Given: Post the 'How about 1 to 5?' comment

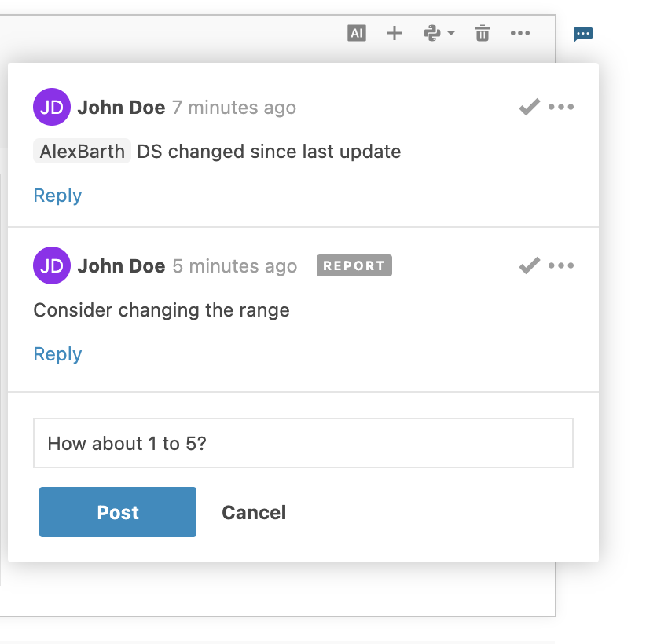Looking at the screenshot, I should tap(117, 512).
